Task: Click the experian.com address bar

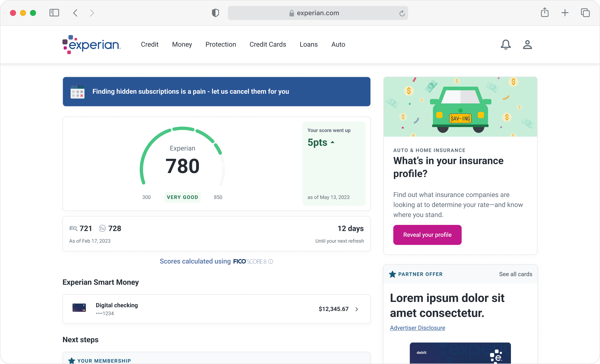Action: click(x=318, y=13)
